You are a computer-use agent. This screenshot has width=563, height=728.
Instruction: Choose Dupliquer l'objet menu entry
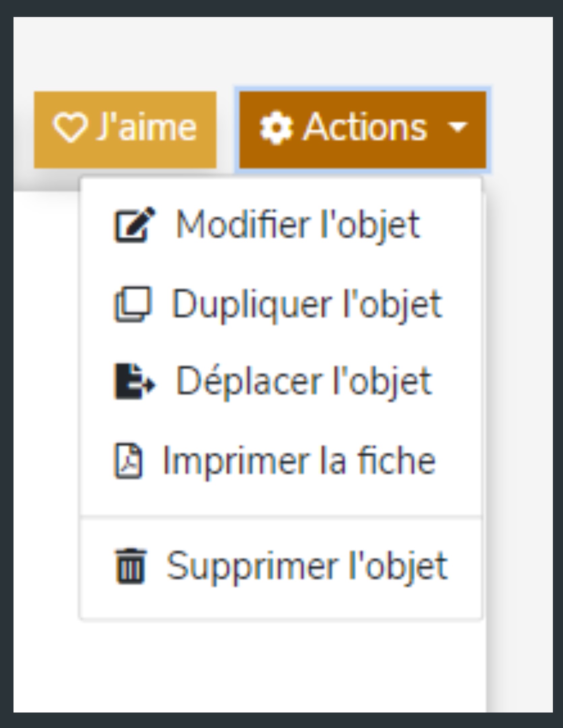click(280, 304)
